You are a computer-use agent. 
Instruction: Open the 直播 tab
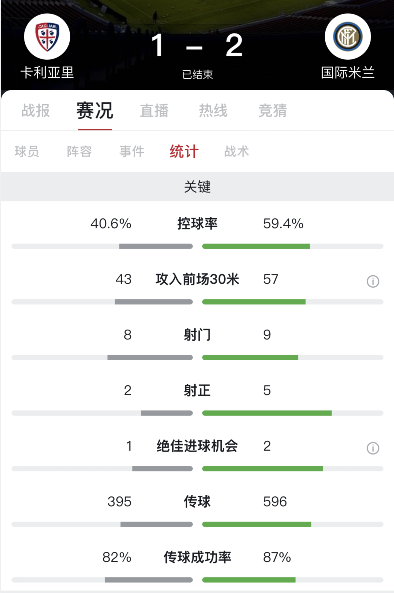pos(154,111)
